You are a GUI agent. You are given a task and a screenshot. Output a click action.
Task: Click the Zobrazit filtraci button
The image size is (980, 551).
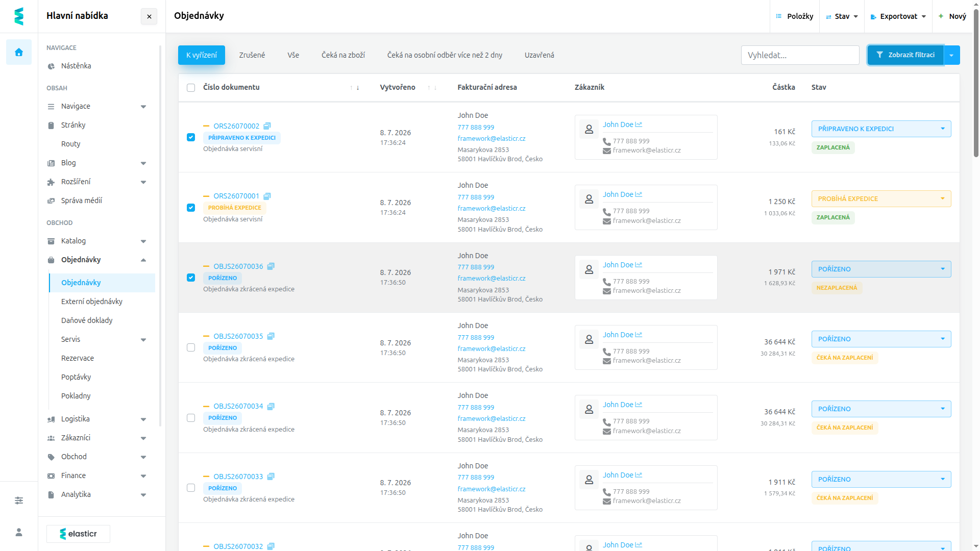pos(905,55)
